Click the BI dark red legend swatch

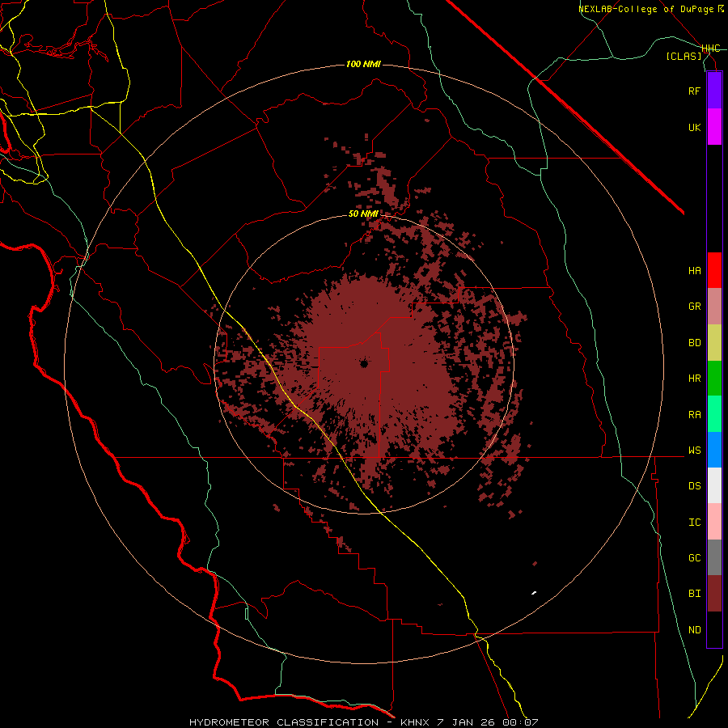pos(714,594)
